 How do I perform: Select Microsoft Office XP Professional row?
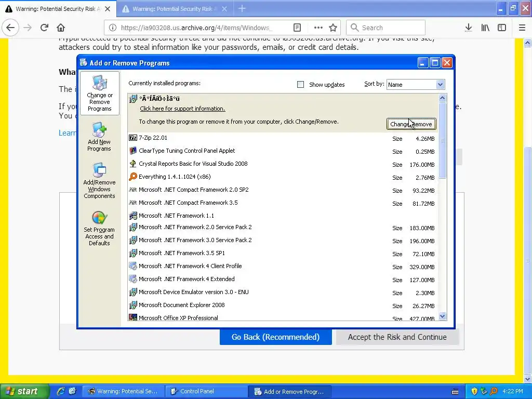tap(283, 318)
